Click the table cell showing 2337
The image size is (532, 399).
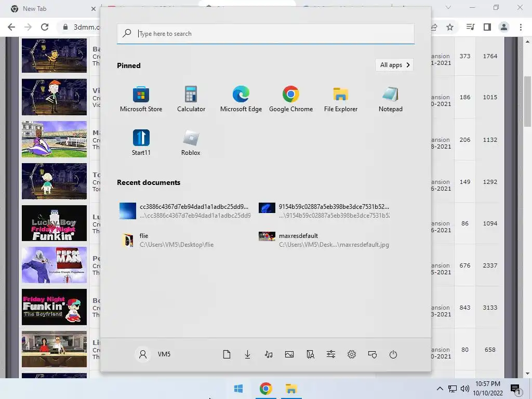490,265
